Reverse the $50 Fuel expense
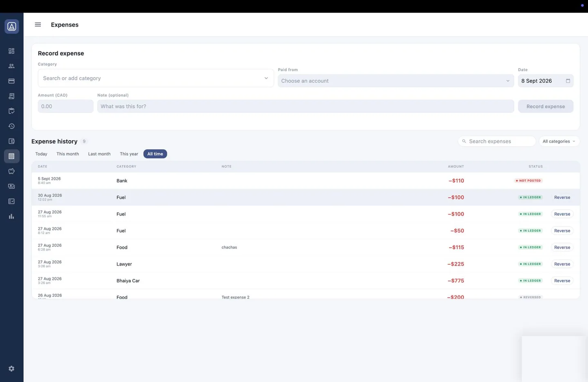This screenshot has height=382, width=588. (x=562, y=231)
